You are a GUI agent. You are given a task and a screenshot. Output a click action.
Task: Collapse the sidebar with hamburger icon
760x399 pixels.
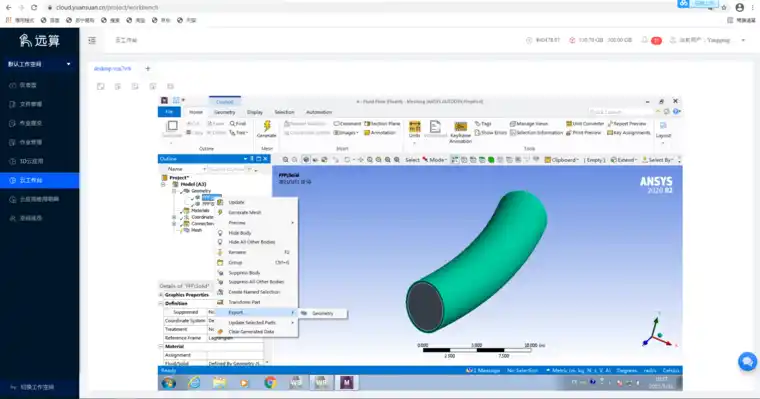pos(92,40)
